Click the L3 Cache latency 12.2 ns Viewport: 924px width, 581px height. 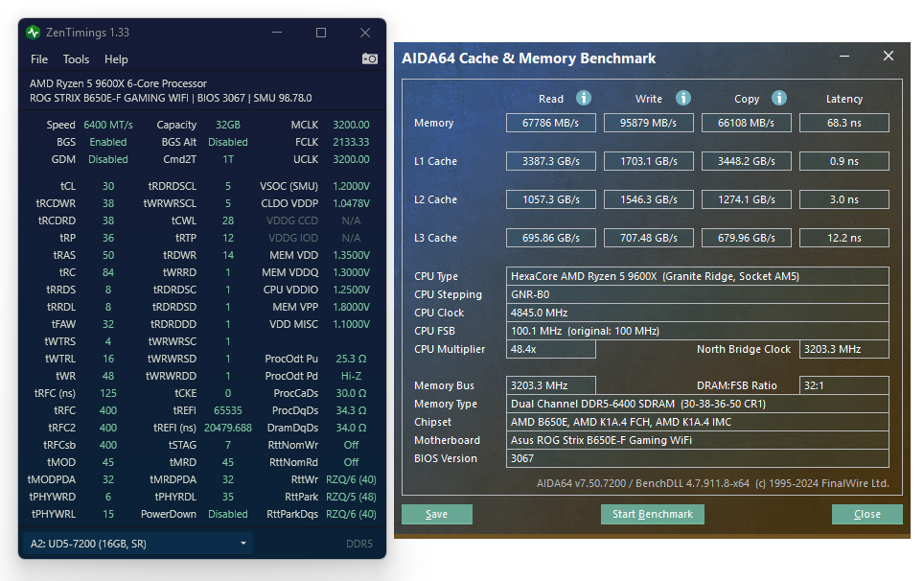[x=844, y=238]
